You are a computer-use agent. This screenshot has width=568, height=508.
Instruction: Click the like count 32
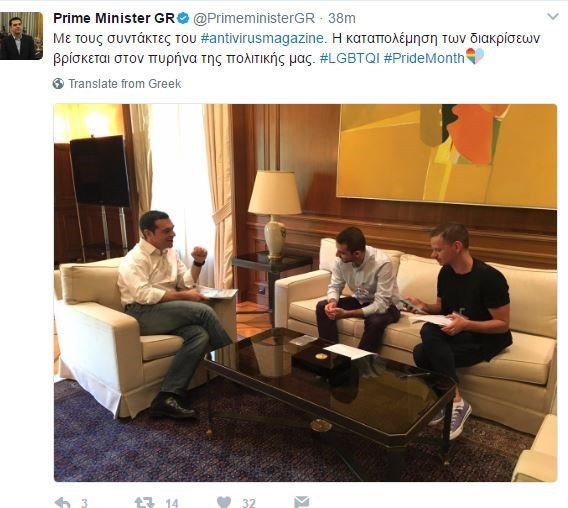[249, 503]
